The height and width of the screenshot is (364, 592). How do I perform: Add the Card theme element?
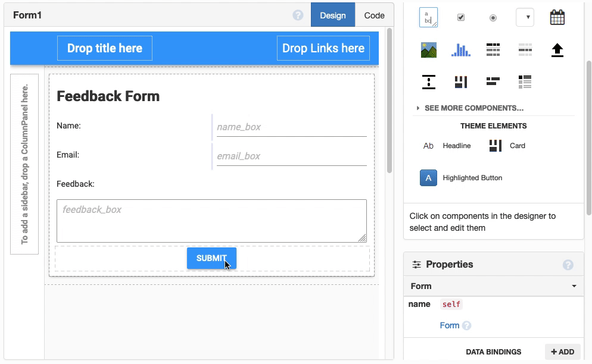click(x=507, y=146)
